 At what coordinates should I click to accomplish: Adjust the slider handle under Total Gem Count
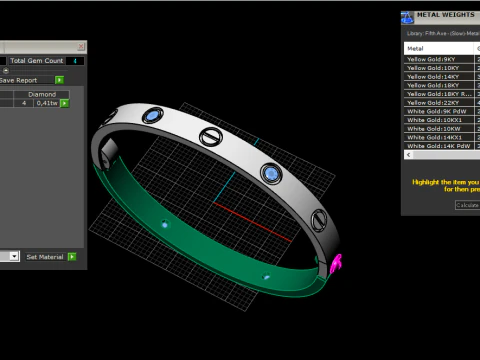pyautogui.click(x=6, y=71)
